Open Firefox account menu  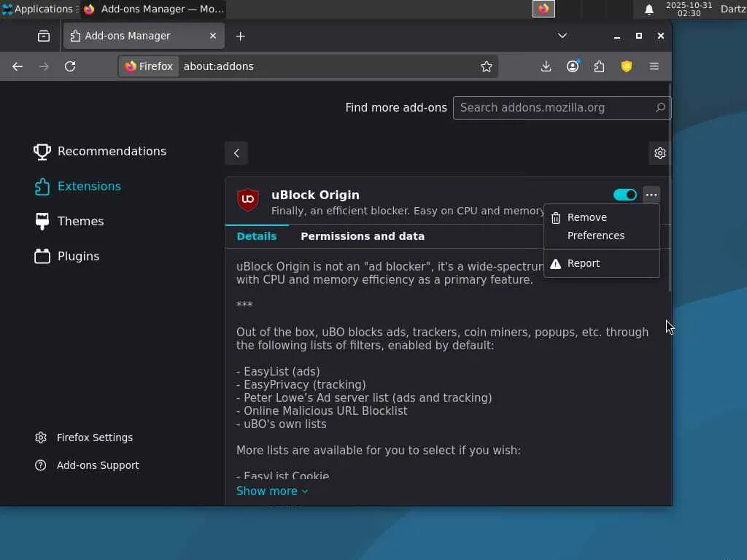click(573, 66)
